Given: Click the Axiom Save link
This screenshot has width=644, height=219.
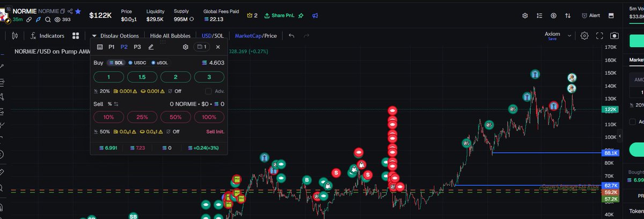Looking at the screenshot, I should pyautogui.click(x=552, y=39).
